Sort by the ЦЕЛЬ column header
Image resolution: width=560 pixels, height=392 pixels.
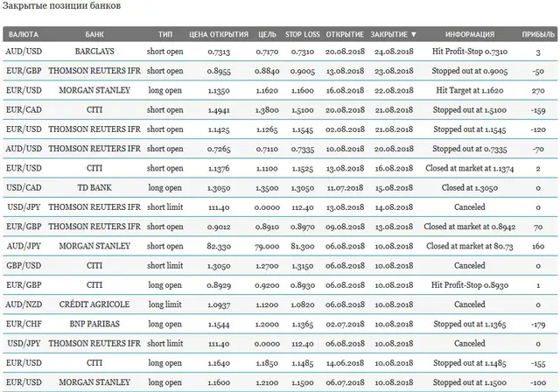click(x=267, y=35)
